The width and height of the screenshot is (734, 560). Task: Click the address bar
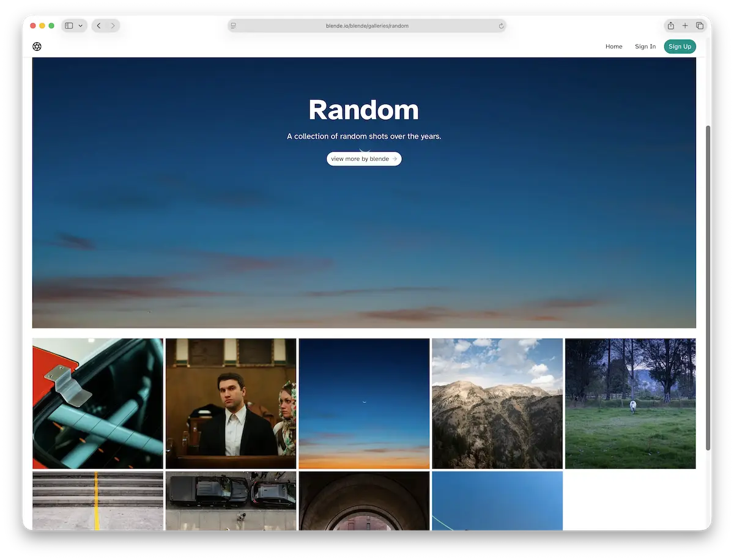367,26
